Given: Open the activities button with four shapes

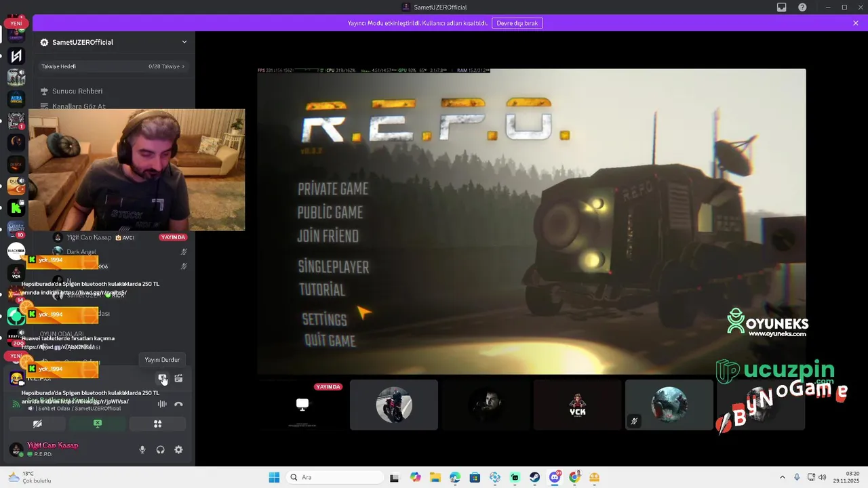Looking at the screenshot, I should point(157,424).
